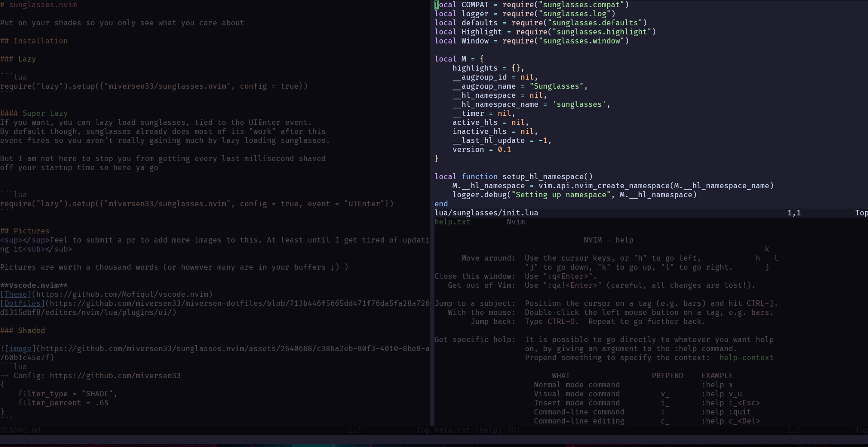Click the require lazy setup line with 'event = "UIEnter"'
The width and height of the screenshot is (868, 447).
[197, 204]
